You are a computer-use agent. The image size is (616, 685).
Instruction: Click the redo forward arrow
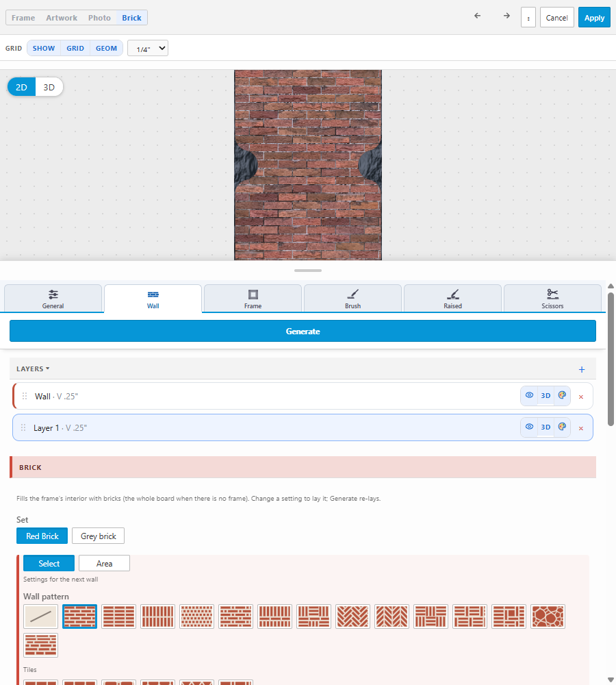(506, 16)
